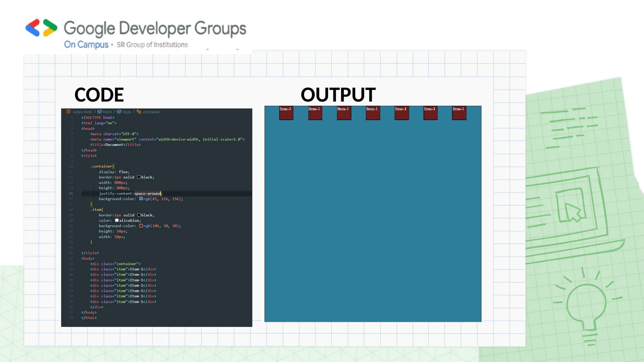Click the HTML5 file icon in breadcrumb

point(69,112)
